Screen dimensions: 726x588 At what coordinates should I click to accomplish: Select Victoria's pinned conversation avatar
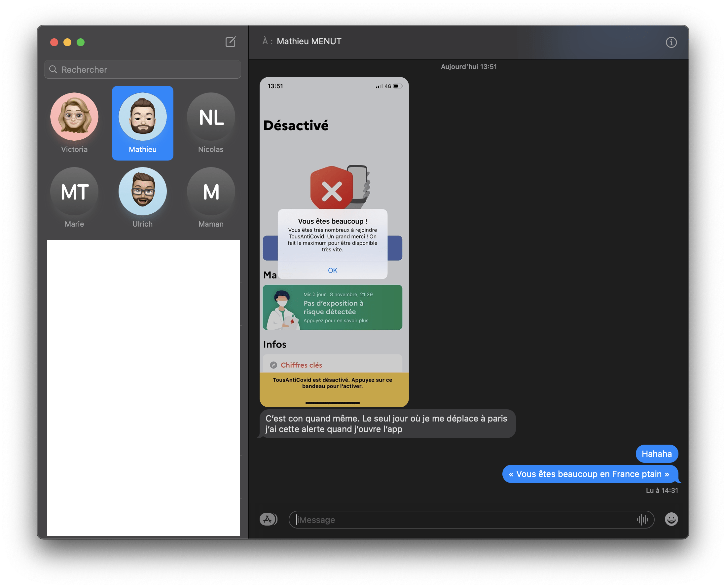coord(74,117)
